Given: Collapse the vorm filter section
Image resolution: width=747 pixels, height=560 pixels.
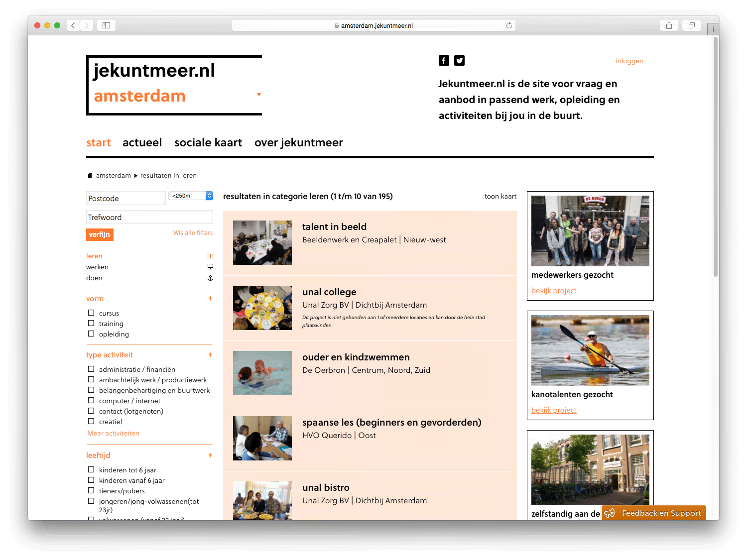Looking at the screenshot, I should click(x=210, y=299).
